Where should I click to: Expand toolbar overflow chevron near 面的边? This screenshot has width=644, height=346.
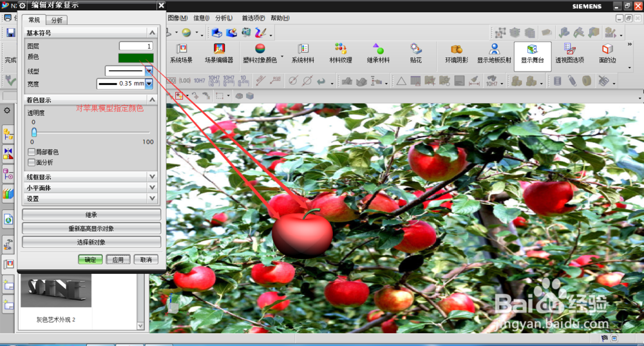coord(630,44)
